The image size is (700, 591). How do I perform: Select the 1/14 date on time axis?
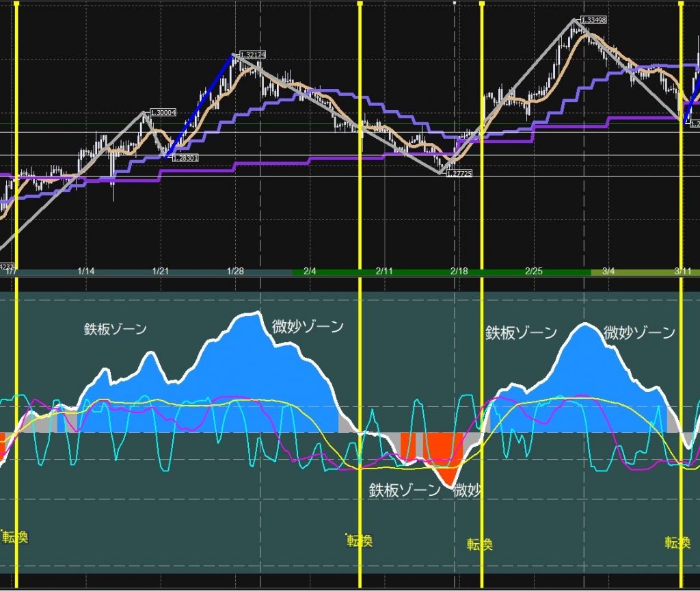coord(85,272)
